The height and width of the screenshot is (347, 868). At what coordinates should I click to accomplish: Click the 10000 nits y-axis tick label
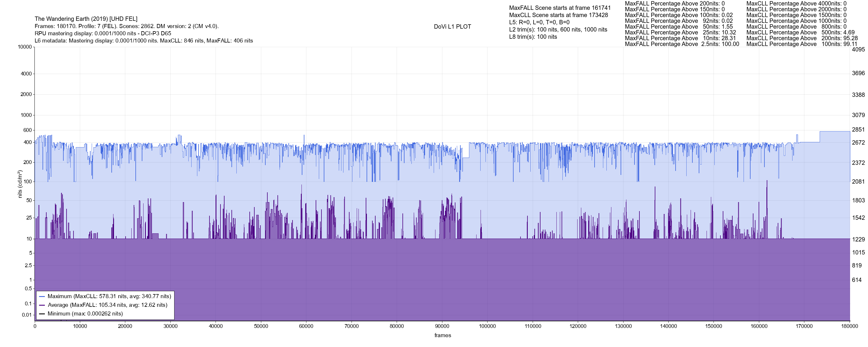tap(25, 47)
